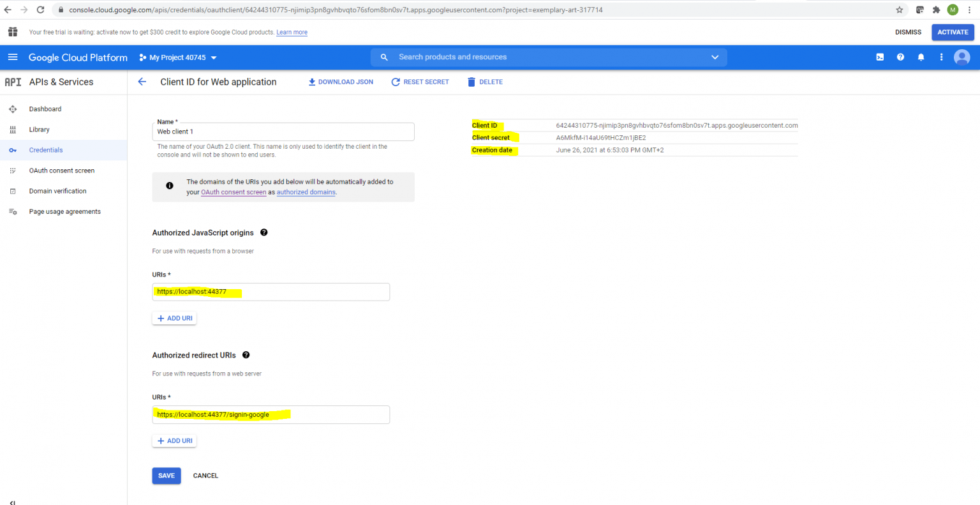Show help for Authorized JavaScript origins
The image size is (980, 505).
click(x=264, y=232)
